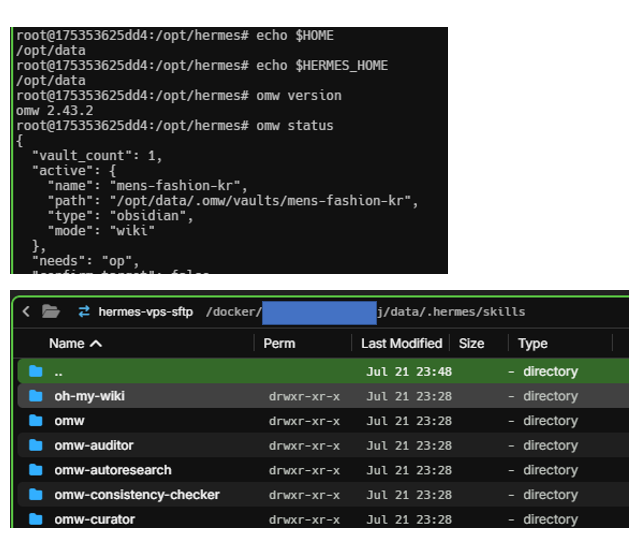Image resolution: width=638 pixels, height=543 pixels.
Task: Click the open folder icon in path bar
Action: 51,312
